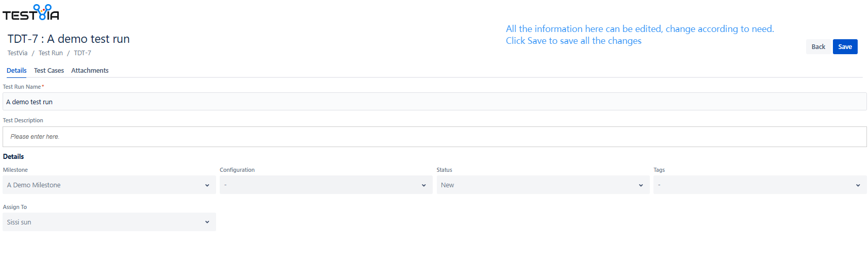868x258 pixels.
Task: Click into the Test Description box
Action: (434, 137)
